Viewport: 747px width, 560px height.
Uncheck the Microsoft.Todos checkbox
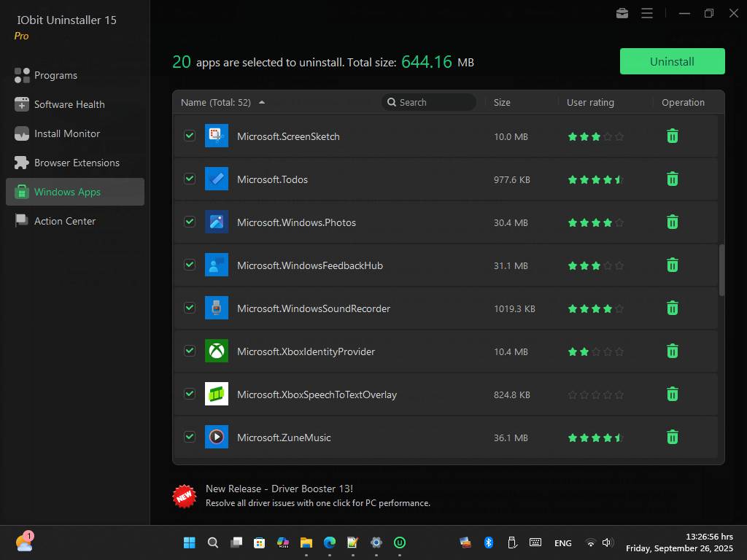click(190, 179)
